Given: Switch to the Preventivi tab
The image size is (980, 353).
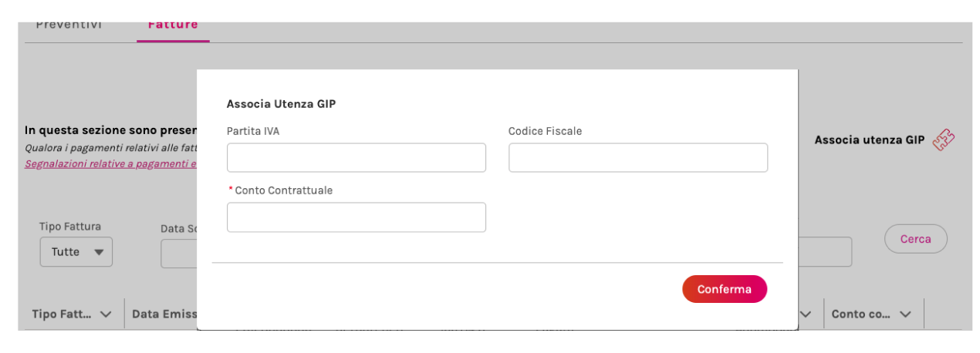Looking at the screenshot, I should (69, 26).
